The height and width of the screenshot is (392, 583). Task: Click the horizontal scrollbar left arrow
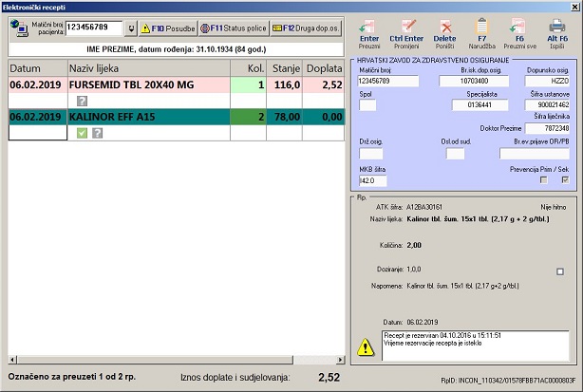tap(12, 360)
